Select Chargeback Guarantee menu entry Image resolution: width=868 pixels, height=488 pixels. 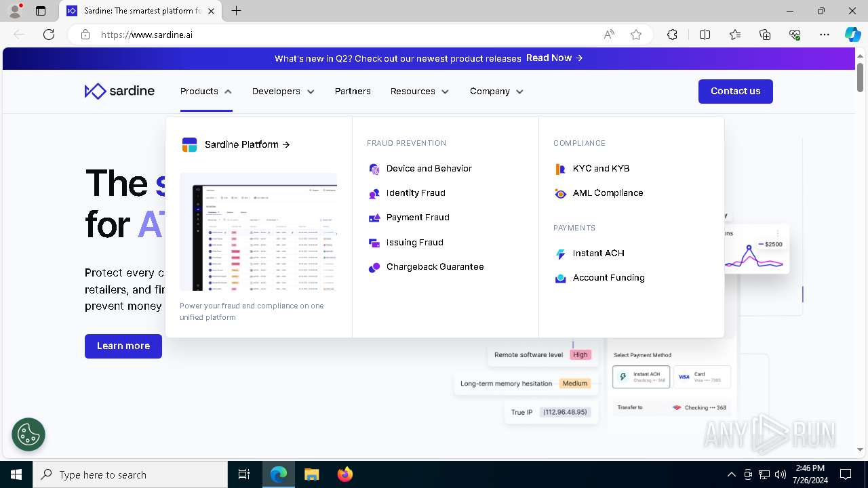(435, 267)
